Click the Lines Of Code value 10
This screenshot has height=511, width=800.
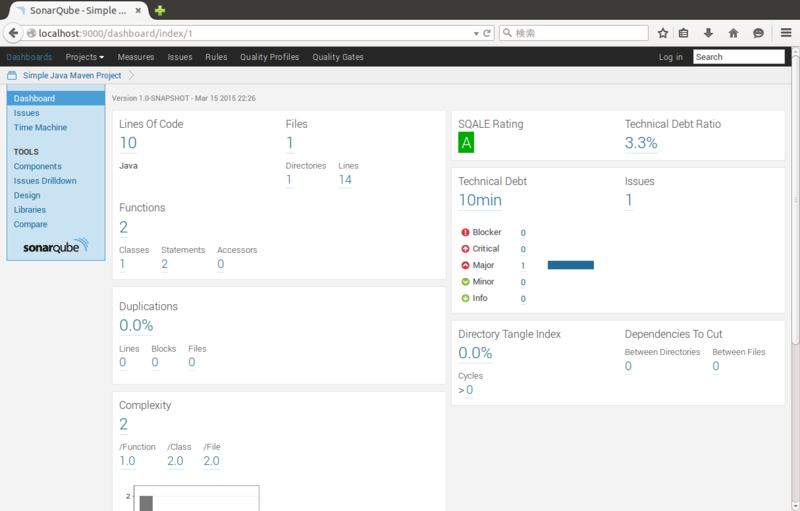[128, 143]
